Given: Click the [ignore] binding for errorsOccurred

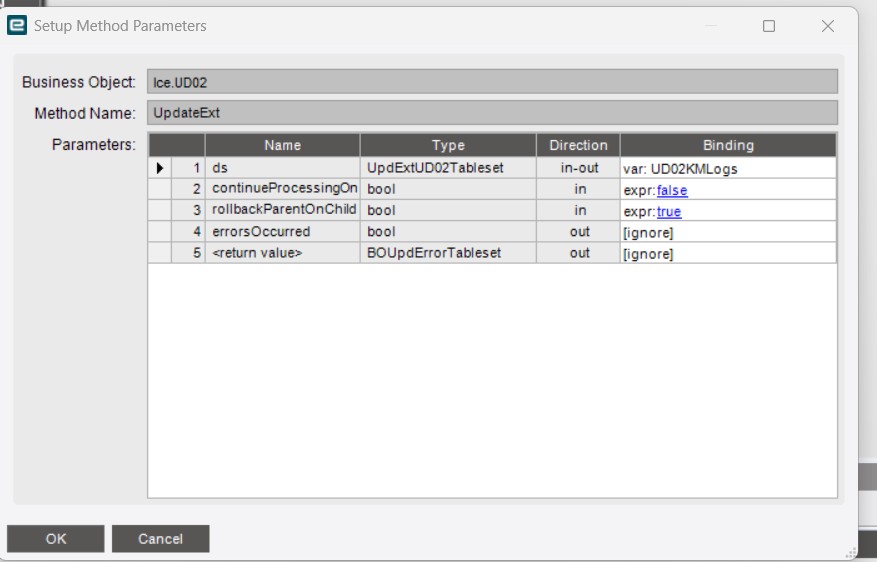Looking at the screenshot, I should [728, 232].
